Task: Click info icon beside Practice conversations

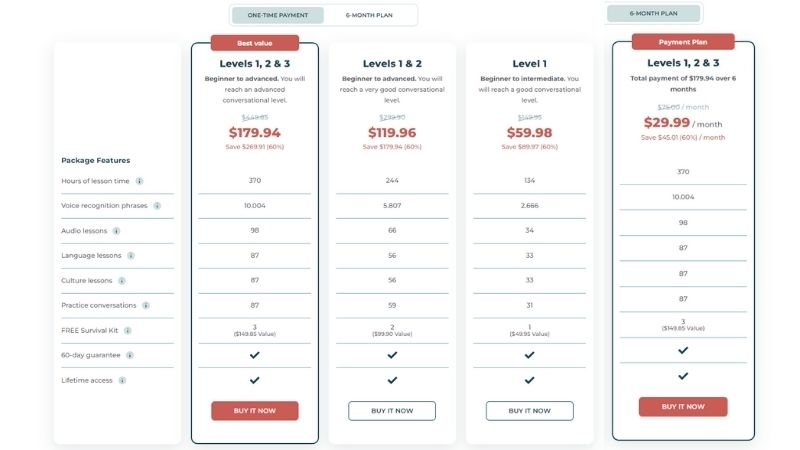Action: point(146,306)
